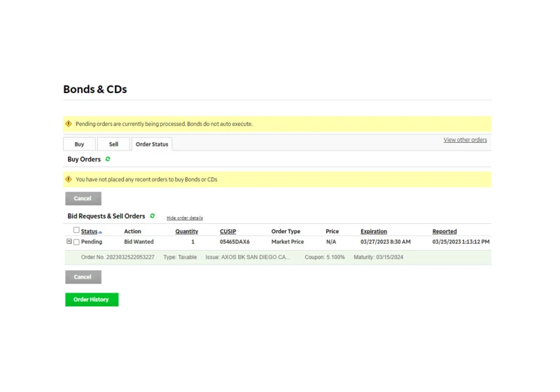
Task: Switch to the Buy tab
Action: click(x=79, y=144)
